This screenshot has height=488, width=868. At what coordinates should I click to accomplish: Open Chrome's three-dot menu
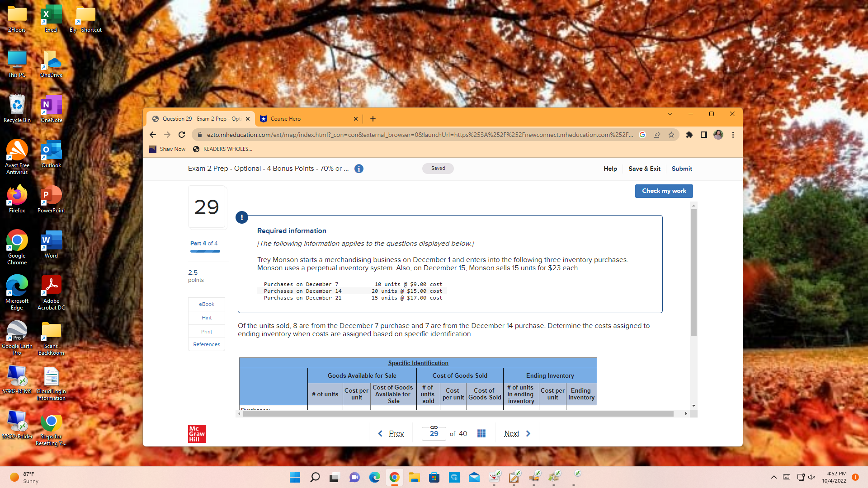(x=733, y=135)
